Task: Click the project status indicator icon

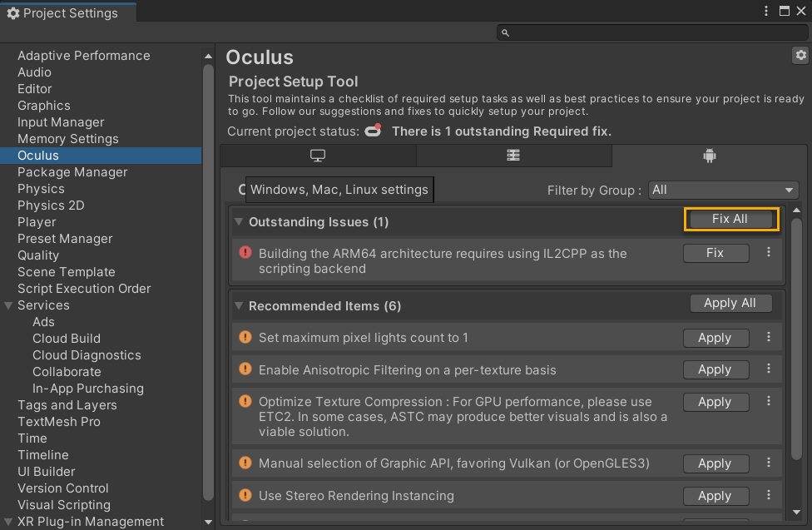Action: 373,131
